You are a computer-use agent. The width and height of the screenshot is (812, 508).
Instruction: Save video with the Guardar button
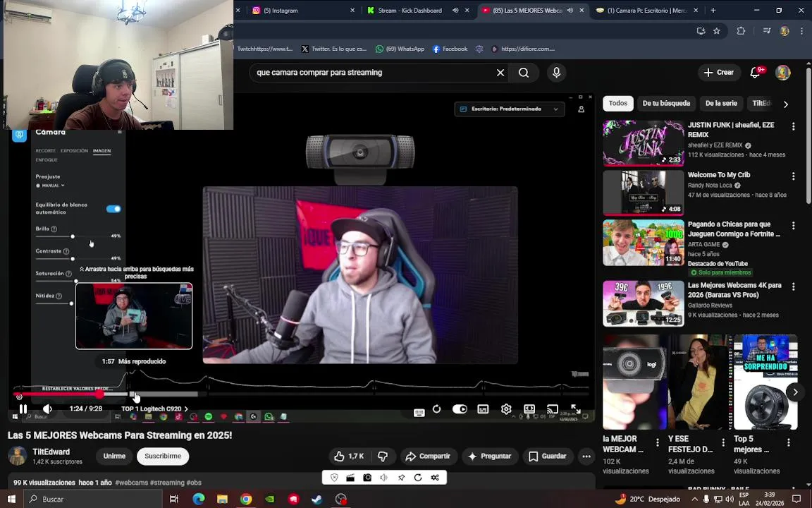[x=548, y=456]
